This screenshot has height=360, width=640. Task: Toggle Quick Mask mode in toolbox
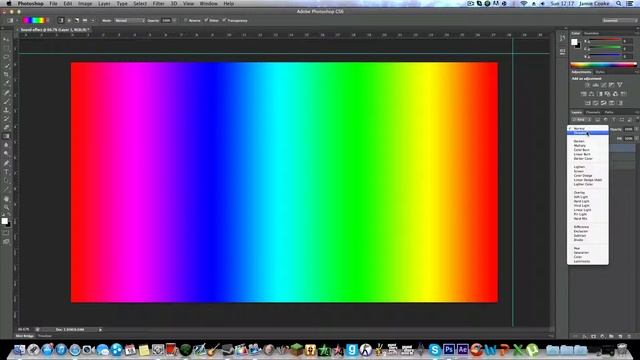pos(6,233)
